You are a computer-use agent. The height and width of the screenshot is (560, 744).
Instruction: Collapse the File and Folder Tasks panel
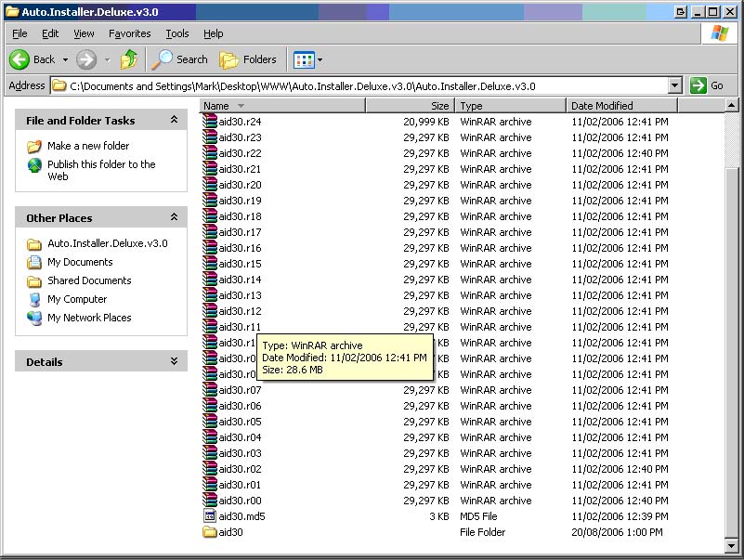[174, 120]
